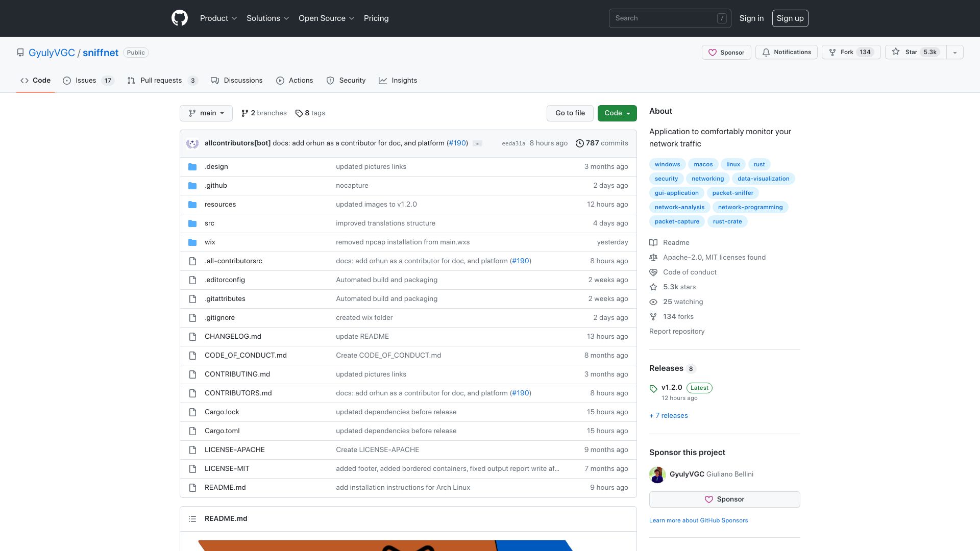Click the wix folder icon
The height and width of the screenshot is (551, 980).
point(192,242)
